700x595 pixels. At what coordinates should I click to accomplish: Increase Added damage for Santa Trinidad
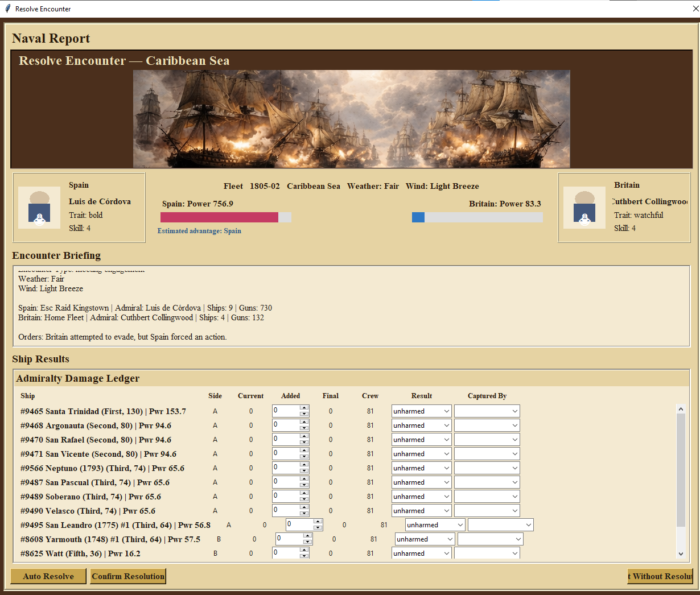(x=304, y=408)
